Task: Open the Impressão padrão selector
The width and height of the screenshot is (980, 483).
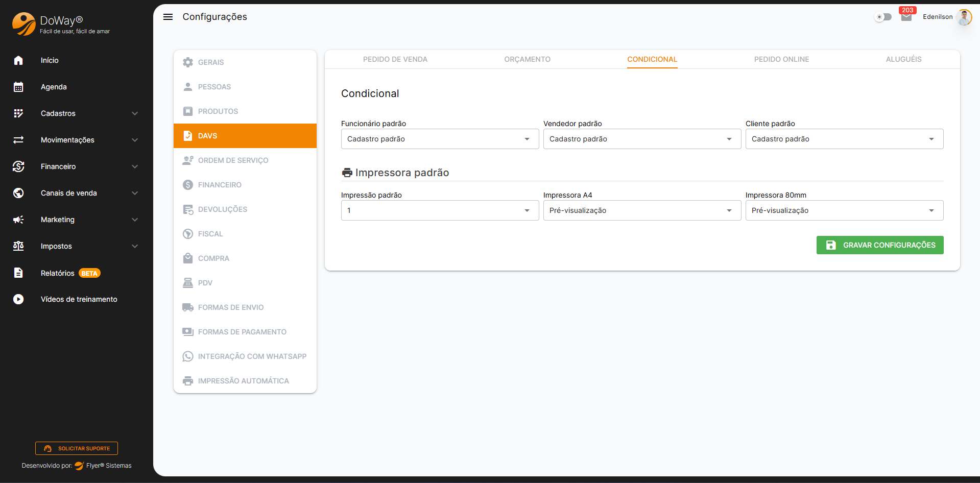Action: [439, 210]
